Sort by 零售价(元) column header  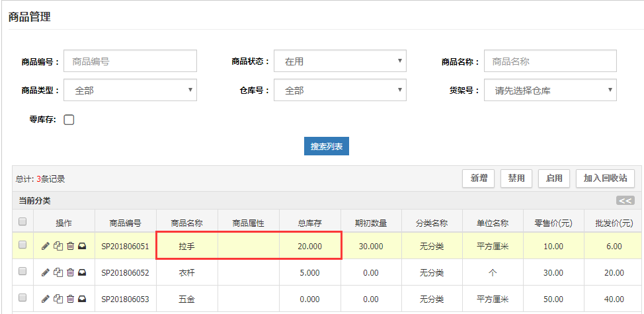point(553,223)
